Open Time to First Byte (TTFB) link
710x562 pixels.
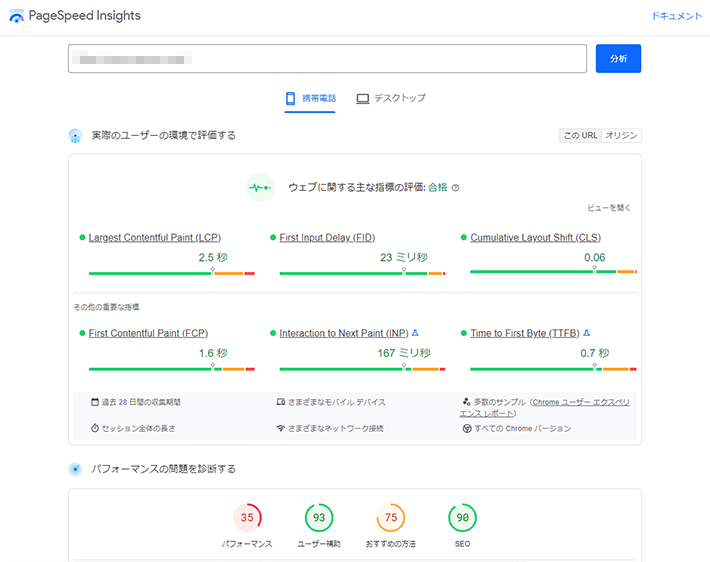pyautogui.click(x=525, y=333)
